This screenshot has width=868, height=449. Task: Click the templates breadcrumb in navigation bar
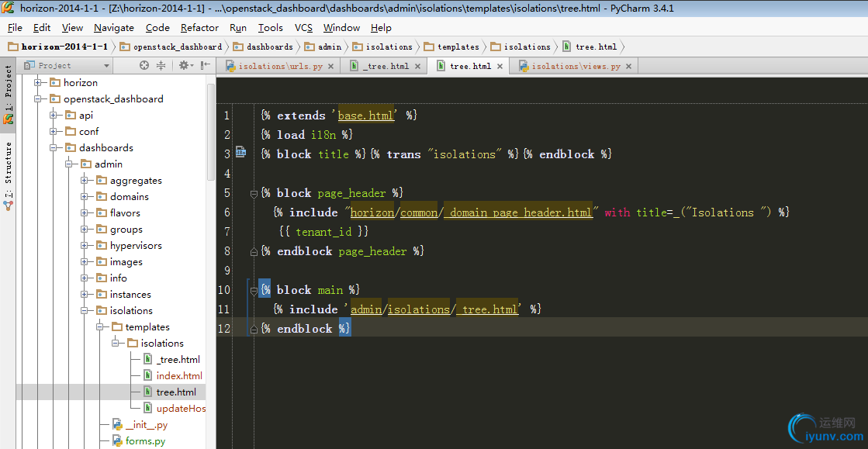pyautogui.click(x=458, y=47)
